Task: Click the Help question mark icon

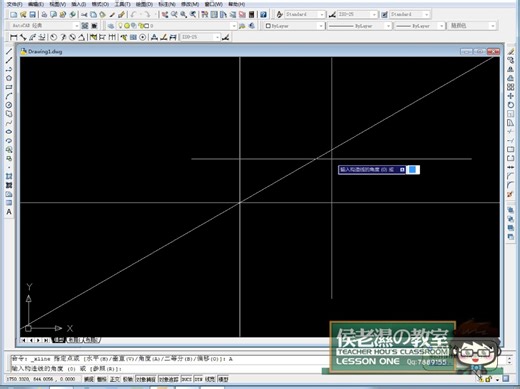Action: tap(263, 15)
